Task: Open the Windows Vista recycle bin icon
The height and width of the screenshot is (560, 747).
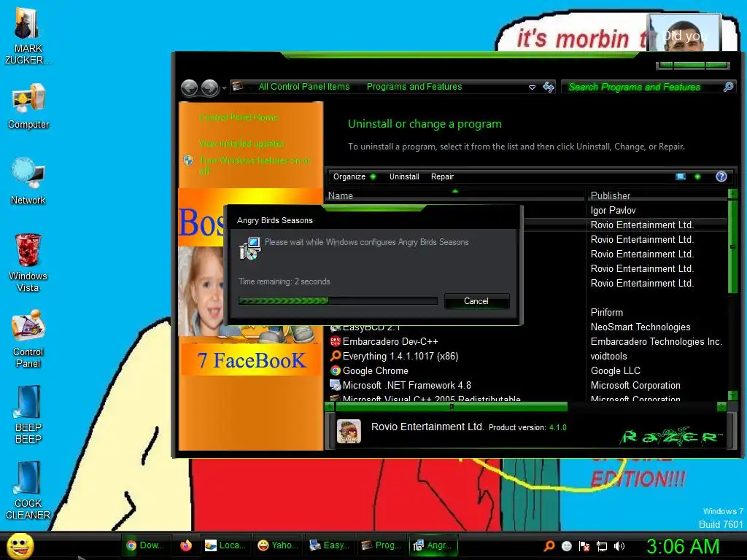Action: pos(28,262)
